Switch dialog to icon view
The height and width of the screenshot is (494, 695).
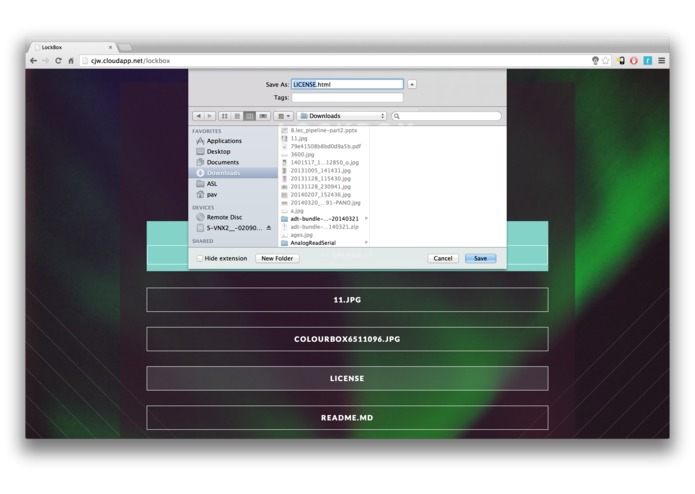225,116
